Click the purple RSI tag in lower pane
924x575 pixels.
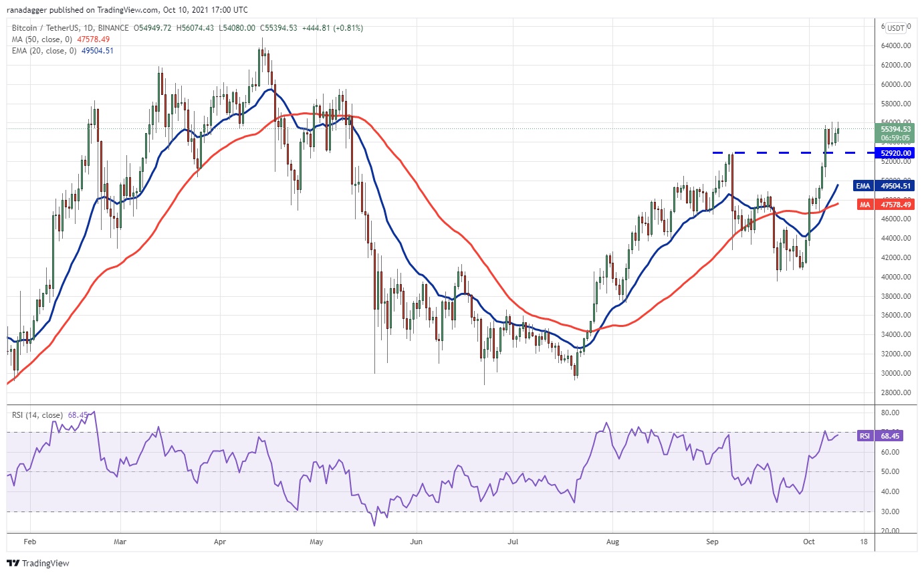point(865,436)
